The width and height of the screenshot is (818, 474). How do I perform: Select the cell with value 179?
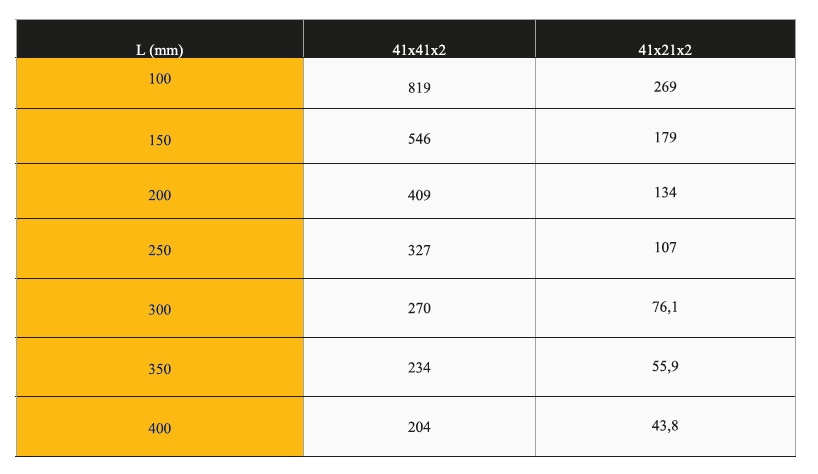tap(665, 136)
